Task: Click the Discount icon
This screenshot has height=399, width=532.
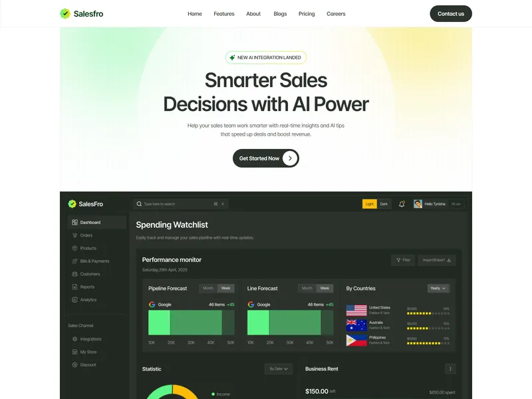Action: [74, 364]
